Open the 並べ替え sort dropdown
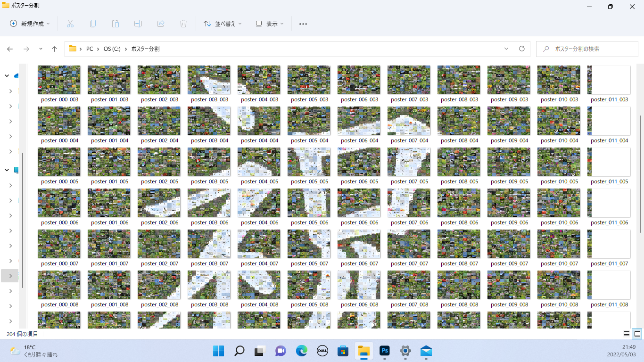This screenshot has width=644, height=362. pos(222,24)
